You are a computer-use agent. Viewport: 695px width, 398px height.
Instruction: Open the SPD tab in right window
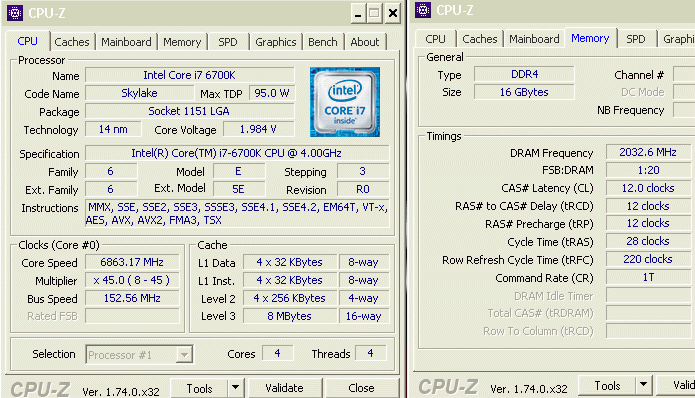pyautogui.click(x=636, y=39)
